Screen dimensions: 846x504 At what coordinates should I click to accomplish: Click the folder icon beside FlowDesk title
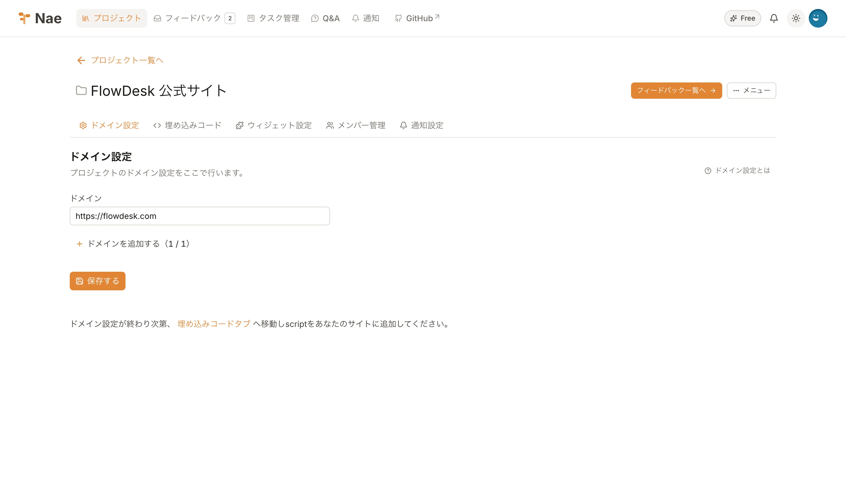click(81, 91)
